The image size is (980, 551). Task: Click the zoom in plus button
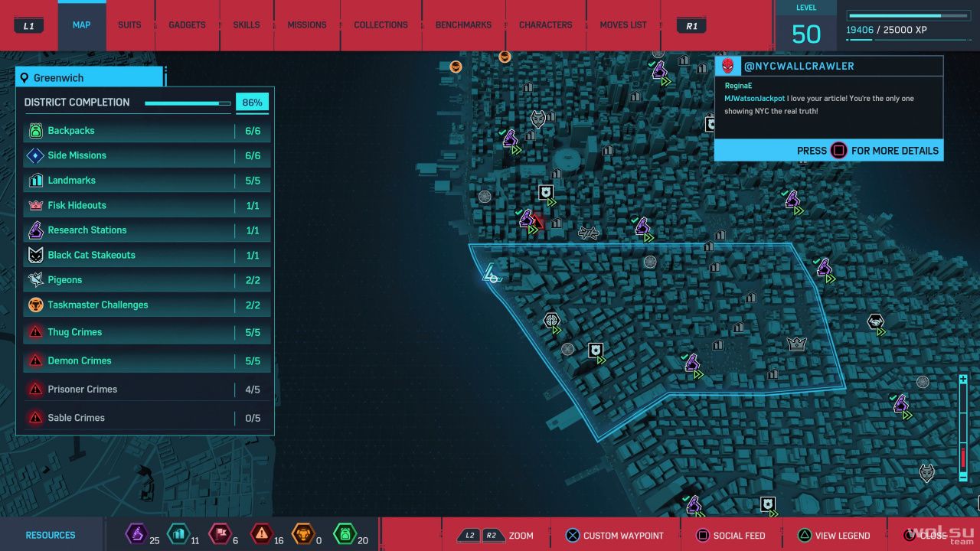(x=963, y=380)
